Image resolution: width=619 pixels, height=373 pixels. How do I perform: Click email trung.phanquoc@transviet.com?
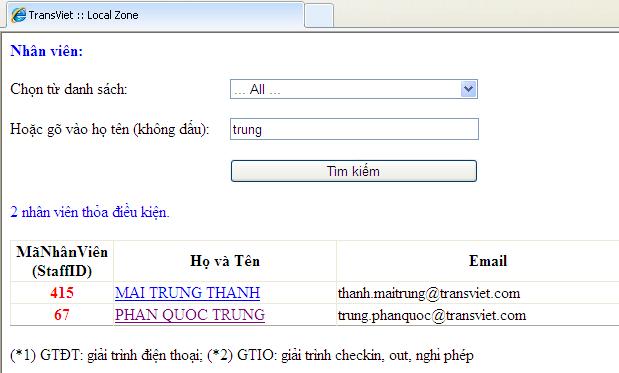click(432, 315)
